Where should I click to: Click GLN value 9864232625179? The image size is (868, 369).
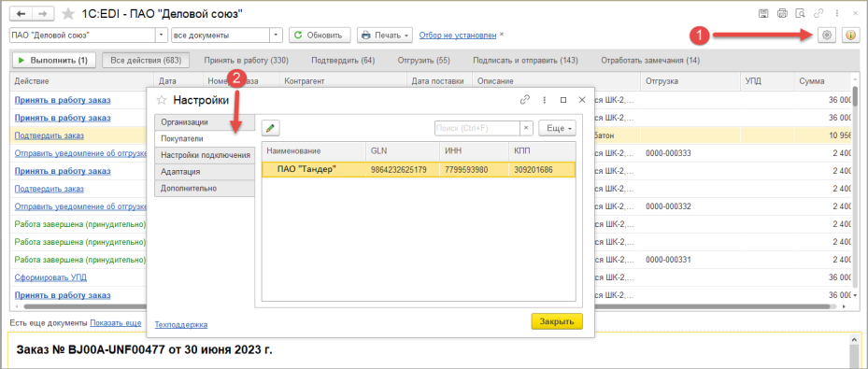(399, 169)
